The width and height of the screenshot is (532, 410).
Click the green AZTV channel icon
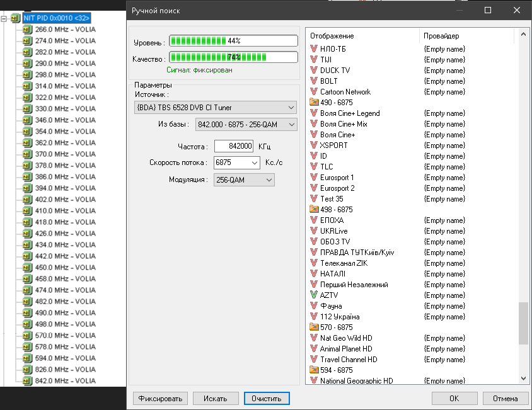click(x=314, y=295)
